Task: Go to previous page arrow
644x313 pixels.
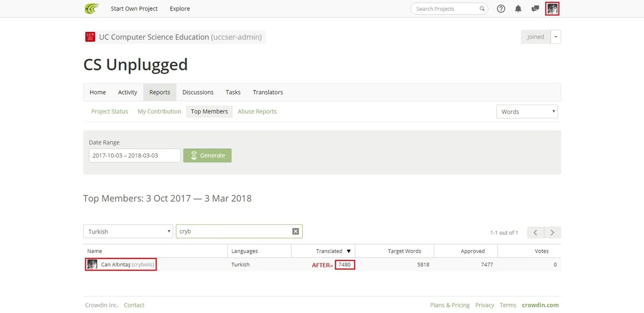Action: pyautogui.click(x=535, y=232)
